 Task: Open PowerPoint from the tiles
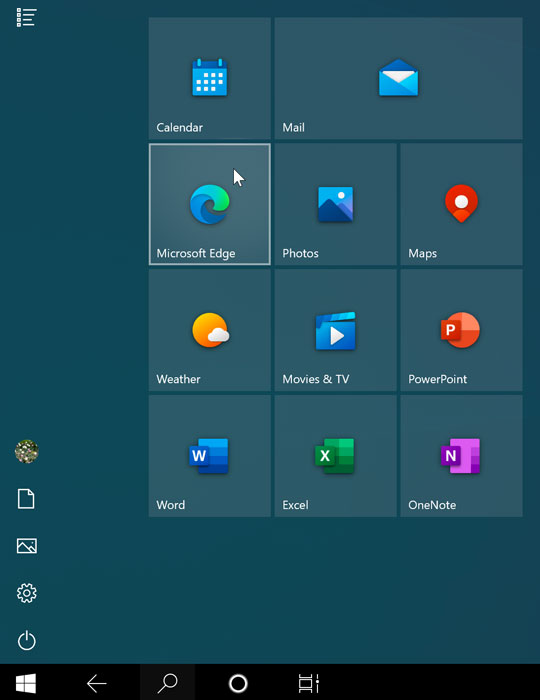(461, 330)
